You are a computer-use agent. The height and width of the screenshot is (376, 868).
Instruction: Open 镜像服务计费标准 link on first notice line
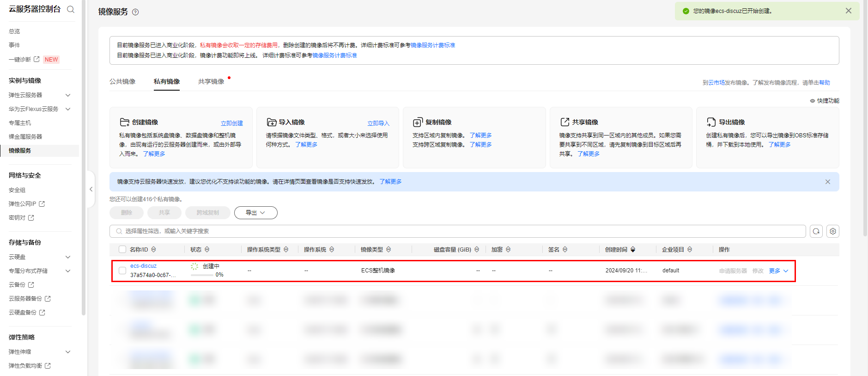pyautogui.click(x=433, y=45)
